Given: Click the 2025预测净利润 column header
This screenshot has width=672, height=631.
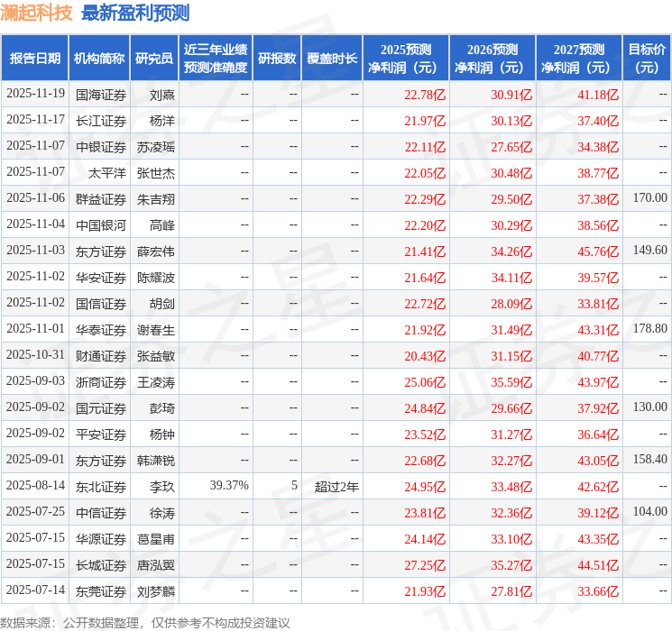Looking at the screenshot, I should click(x=406, y=59).
